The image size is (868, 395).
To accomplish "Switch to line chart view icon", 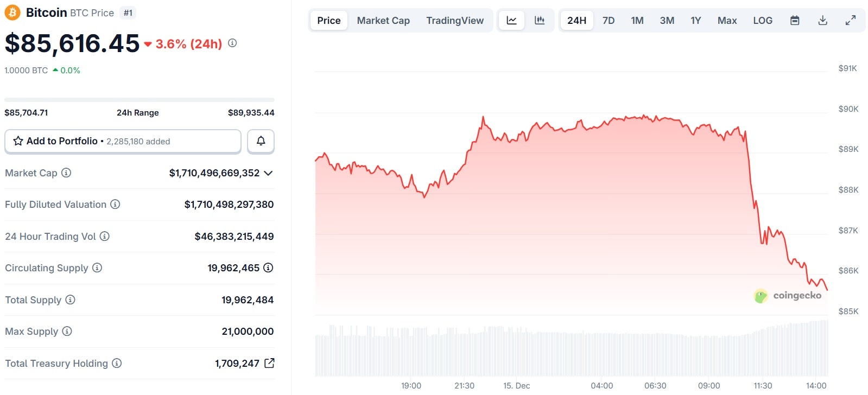I will [x=511, y=21].
